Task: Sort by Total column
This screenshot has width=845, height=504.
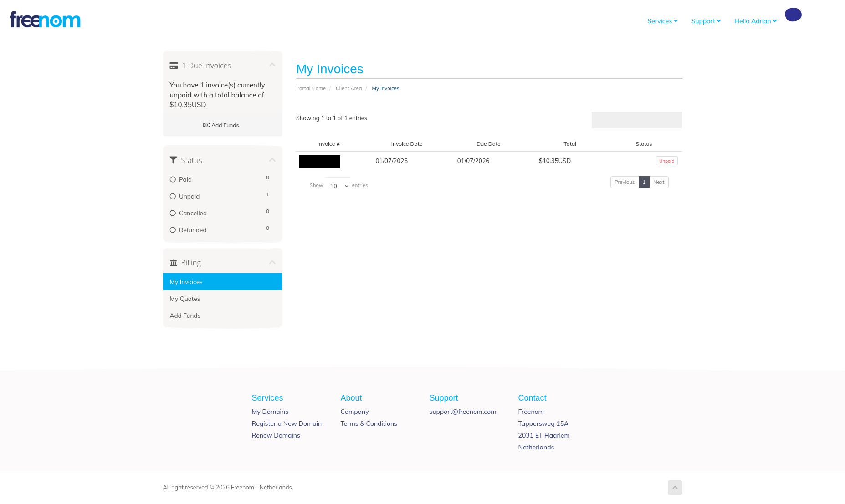Action: pyautogui.click(x=570, y=144)
